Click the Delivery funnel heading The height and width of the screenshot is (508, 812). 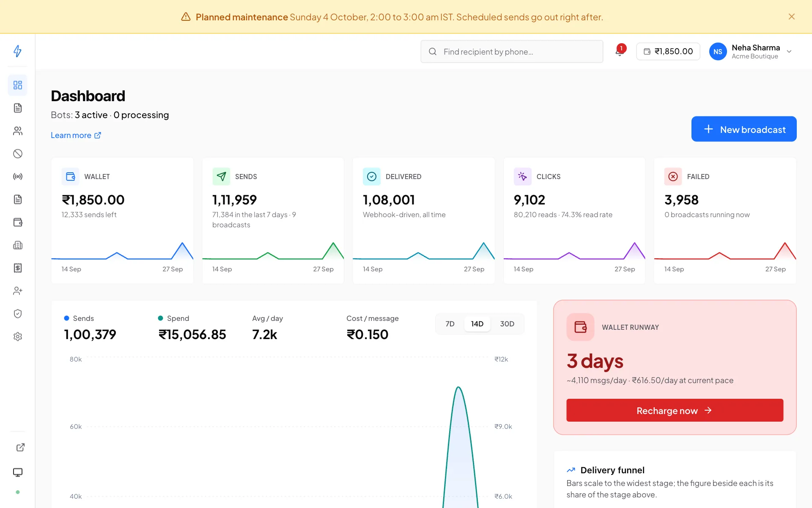pos(612,470)
